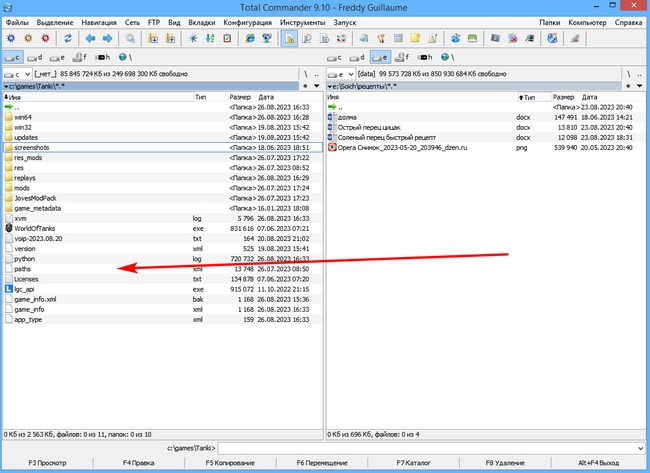The image size is (650, 473).
Task: Open right panel directory history arrow
Action: coord(640,86)
